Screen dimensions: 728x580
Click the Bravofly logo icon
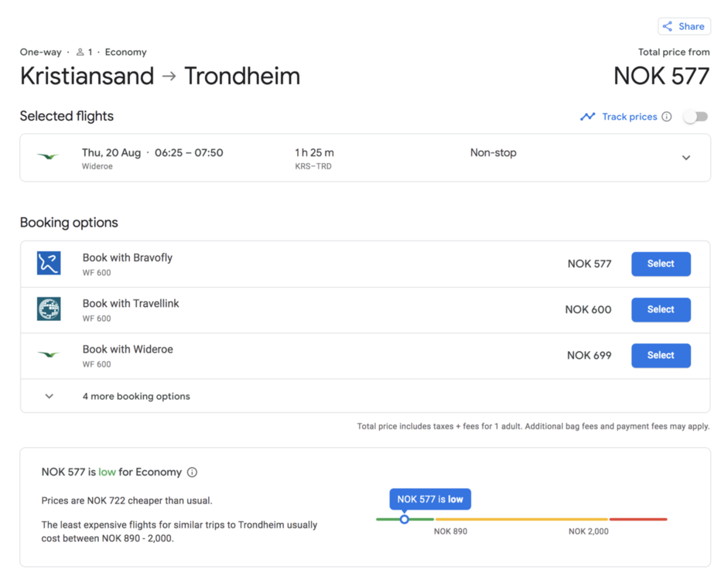[x=49, y=264]
